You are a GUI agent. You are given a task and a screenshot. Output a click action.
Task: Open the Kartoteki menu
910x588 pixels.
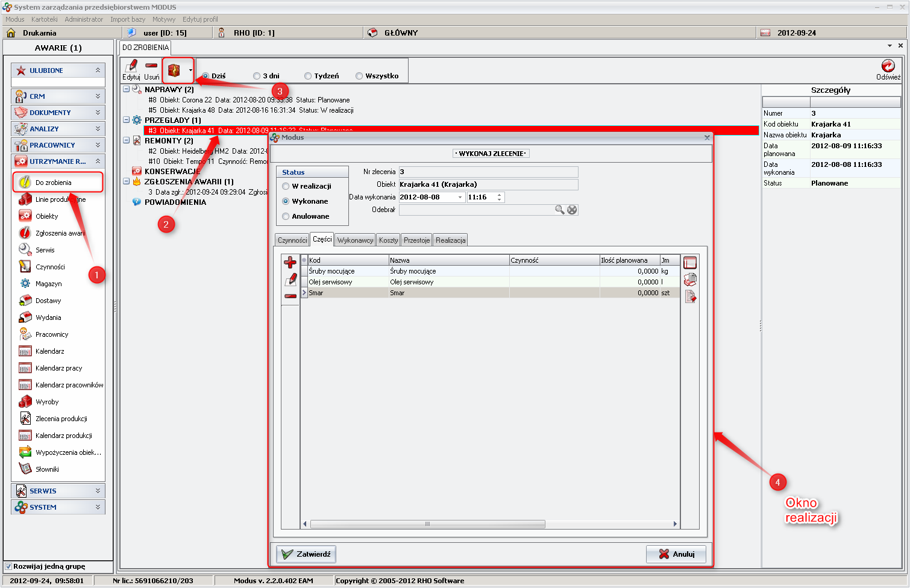(45, 19)
